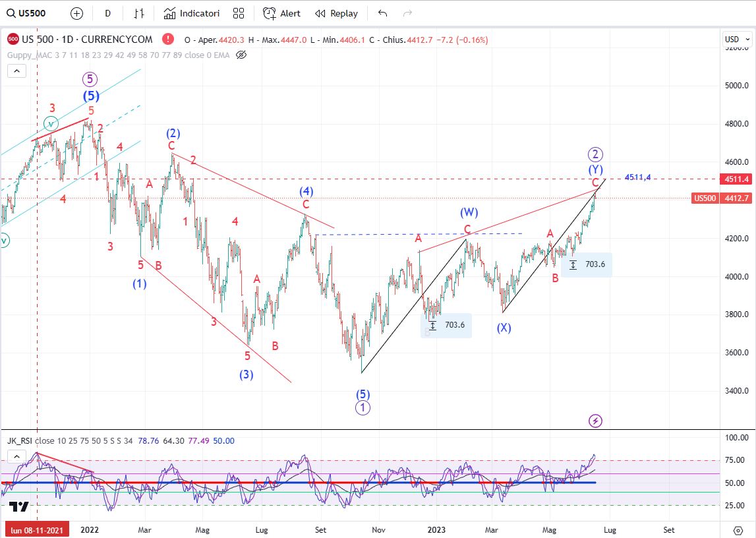Create an Alert
The image size is (756, 538).
click(281, 13)
